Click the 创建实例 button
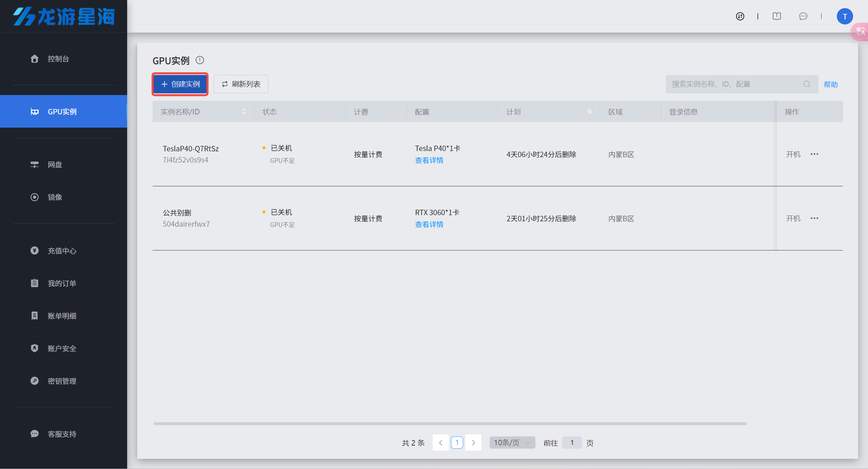 (180, 84)
